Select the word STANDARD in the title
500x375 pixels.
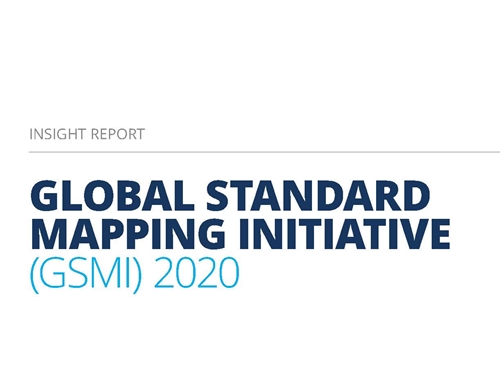(x=318, y=196)
